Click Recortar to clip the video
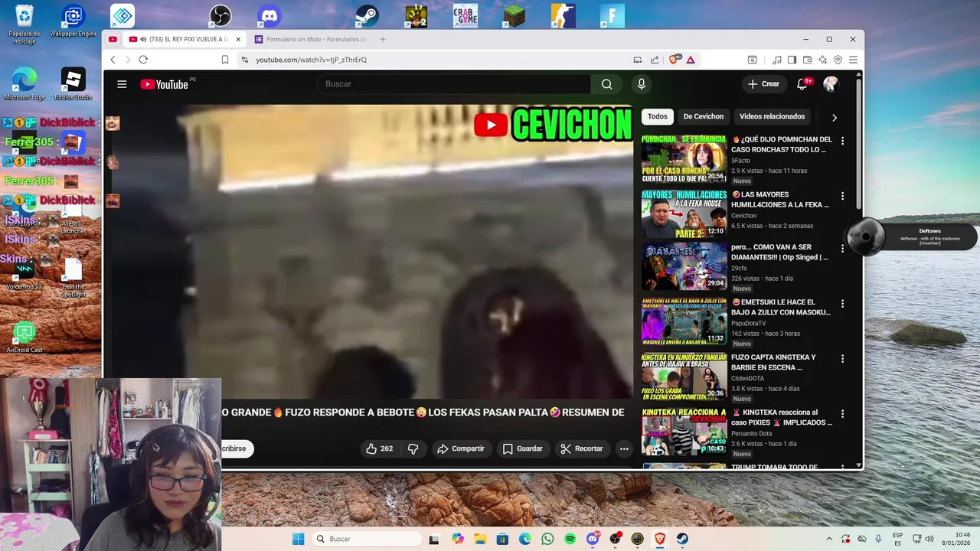 click(582, 448)
